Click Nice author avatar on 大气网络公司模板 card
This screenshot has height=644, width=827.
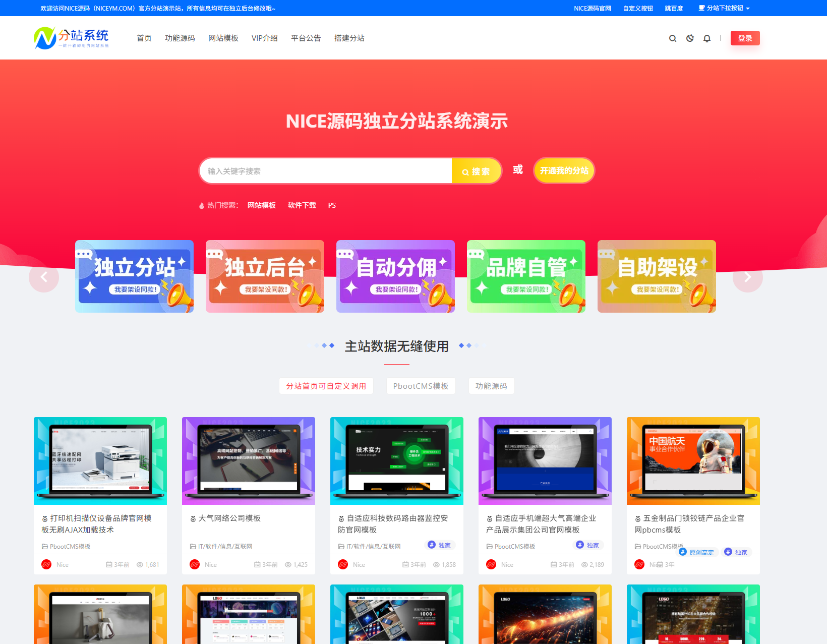[x=195, y=564]
